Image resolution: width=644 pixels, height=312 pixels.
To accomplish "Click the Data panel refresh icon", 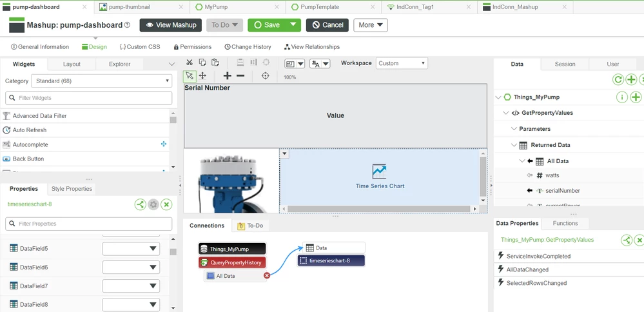I will tap(618, 79).
